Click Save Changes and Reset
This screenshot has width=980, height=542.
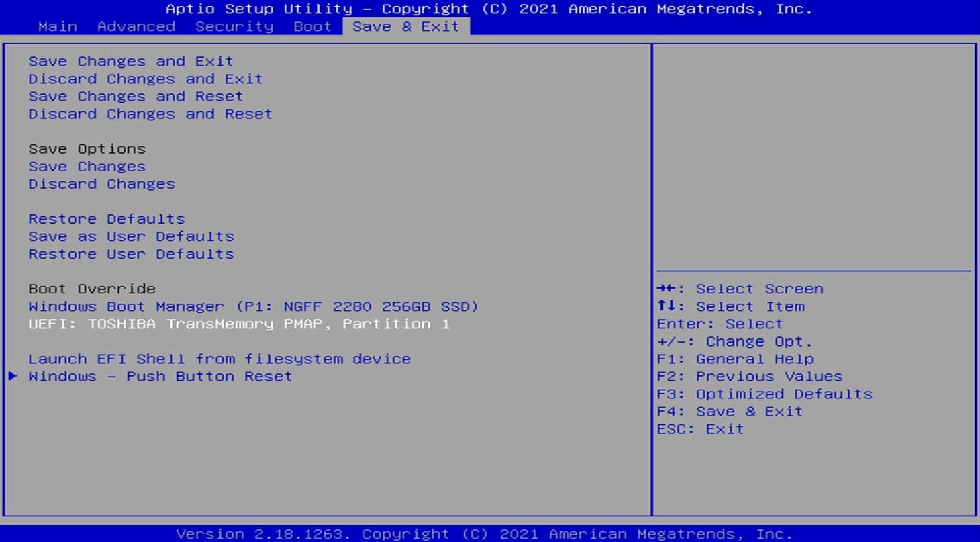coord(135,96)
